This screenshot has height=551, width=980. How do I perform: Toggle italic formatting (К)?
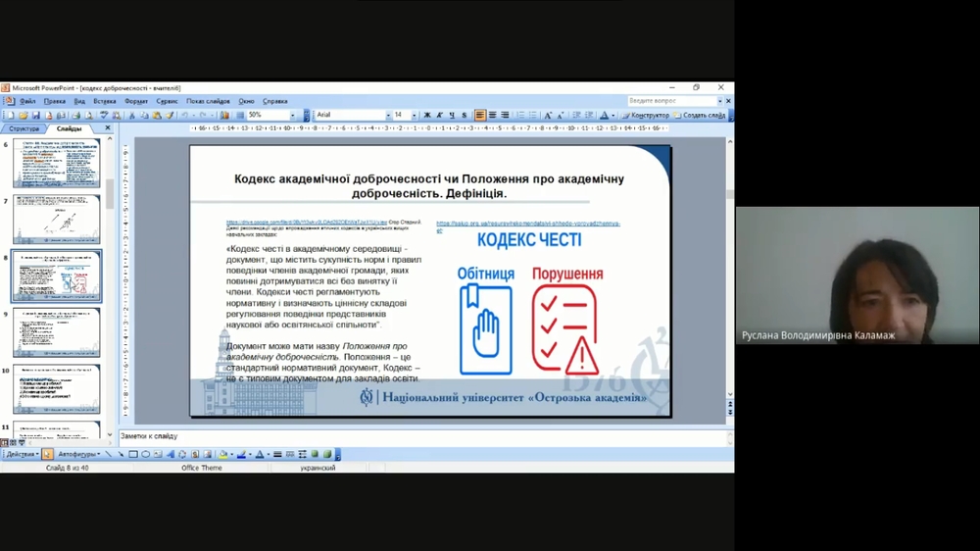[x=439, y=115]
